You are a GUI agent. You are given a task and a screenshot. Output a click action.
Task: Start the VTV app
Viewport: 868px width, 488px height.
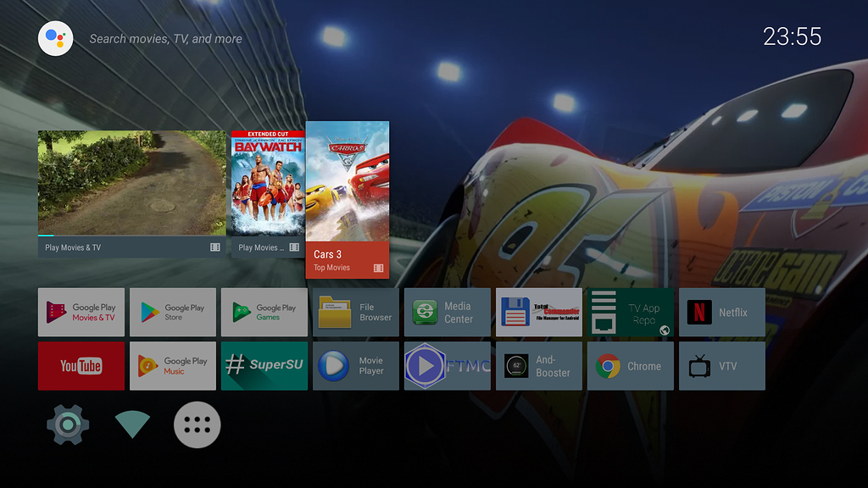point(721,366)
